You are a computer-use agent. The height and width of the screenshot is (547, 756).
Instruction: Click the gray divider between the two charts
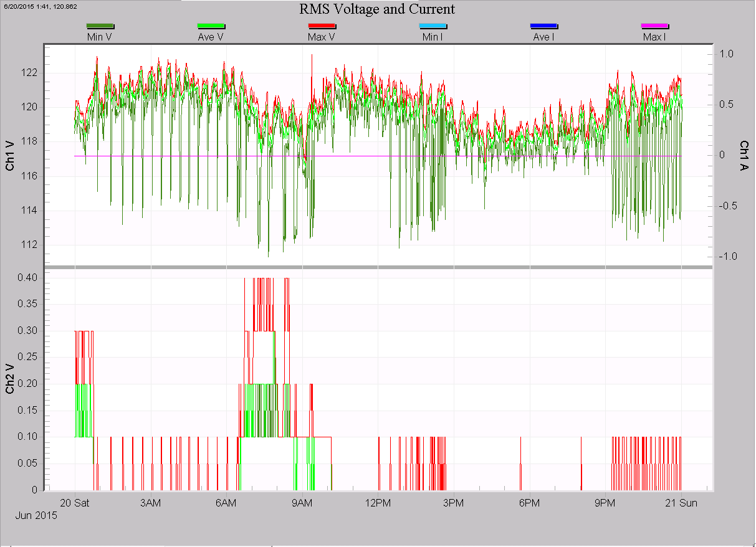378,267
